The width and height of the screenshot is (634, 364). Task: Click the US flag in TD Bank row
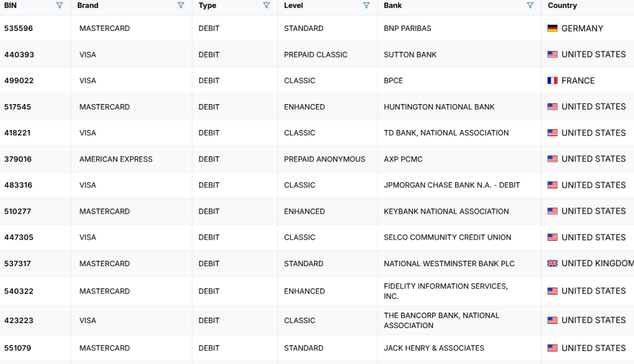552,132
